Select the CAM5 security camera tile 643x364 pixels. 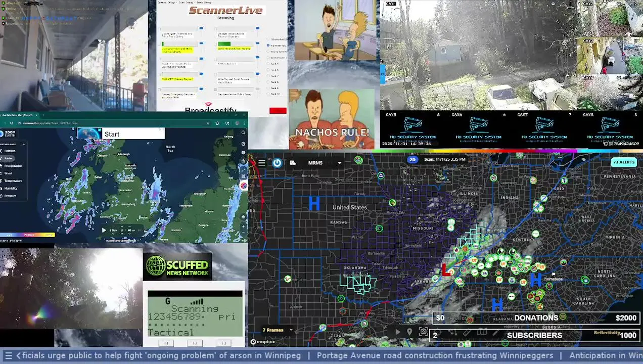click(412, 129)
